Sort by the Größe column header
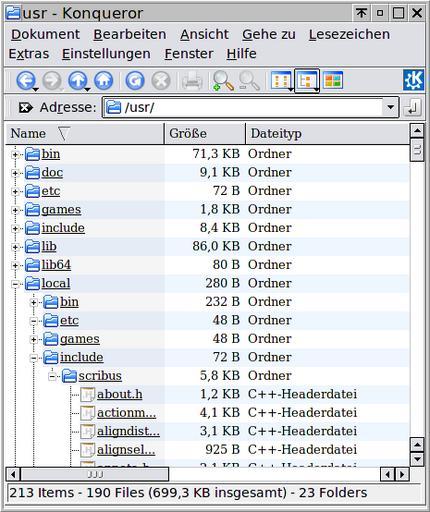This screenshot has width=430, height=512. (x=205, y=134)
